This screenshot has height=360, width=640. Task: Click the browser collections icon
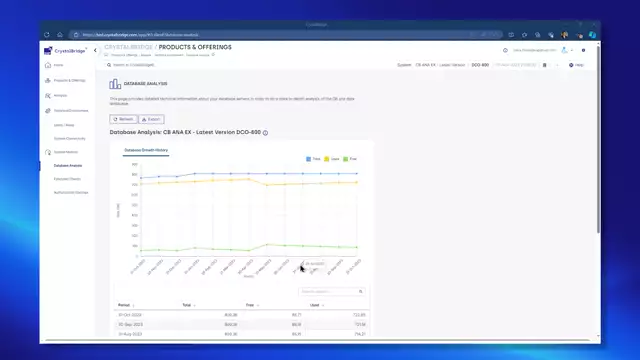pyautogui.click(x=538, y=35)
